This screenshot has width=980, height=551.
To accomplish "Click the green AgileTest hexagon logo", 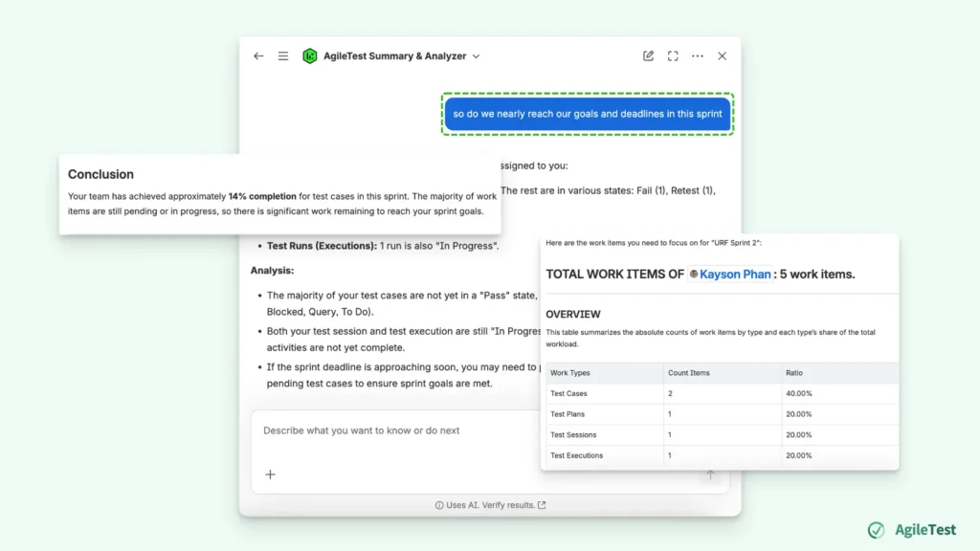I will 309,56.
